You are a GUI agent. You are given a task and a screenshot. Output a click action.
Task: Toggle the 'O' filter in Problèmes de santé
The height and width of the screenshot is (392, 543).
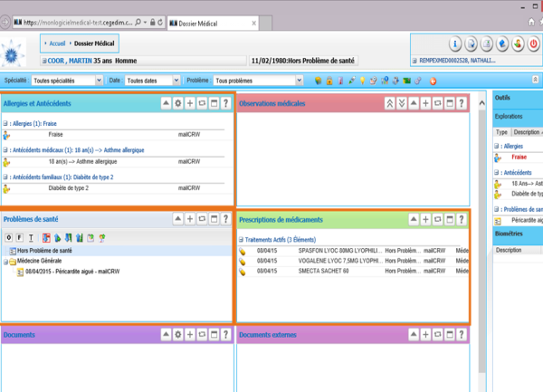click(x=8, y=237)
